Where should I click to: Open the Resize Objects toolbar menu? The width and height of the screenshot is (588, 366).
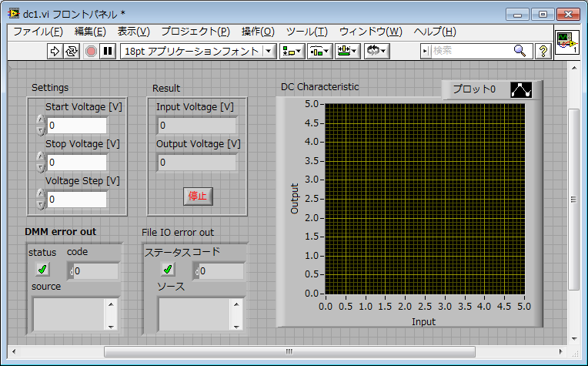(x=348, y=51)
